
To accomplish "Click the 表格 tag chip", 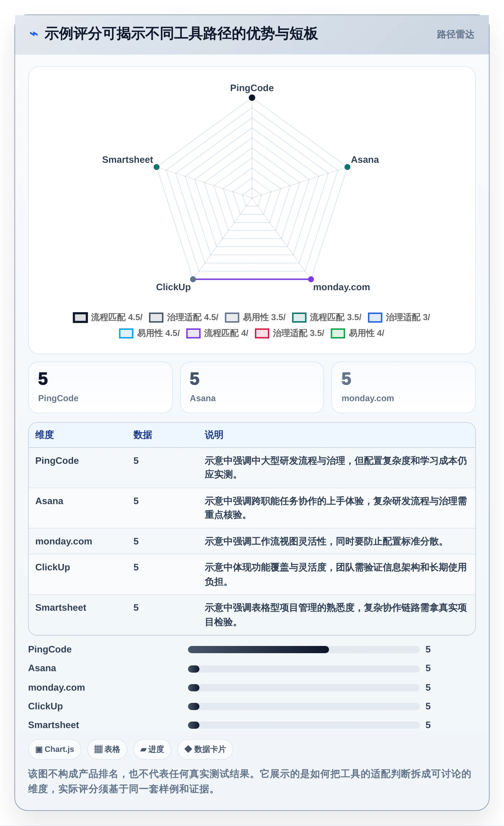I will click(x=107, y=749).
